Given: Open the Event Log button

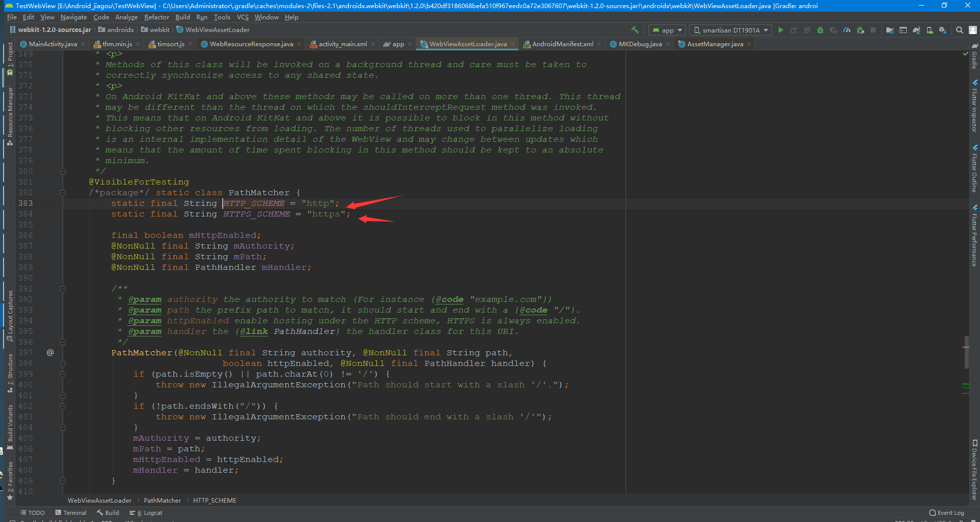Looking at the screenshot, I should [947, 513].
